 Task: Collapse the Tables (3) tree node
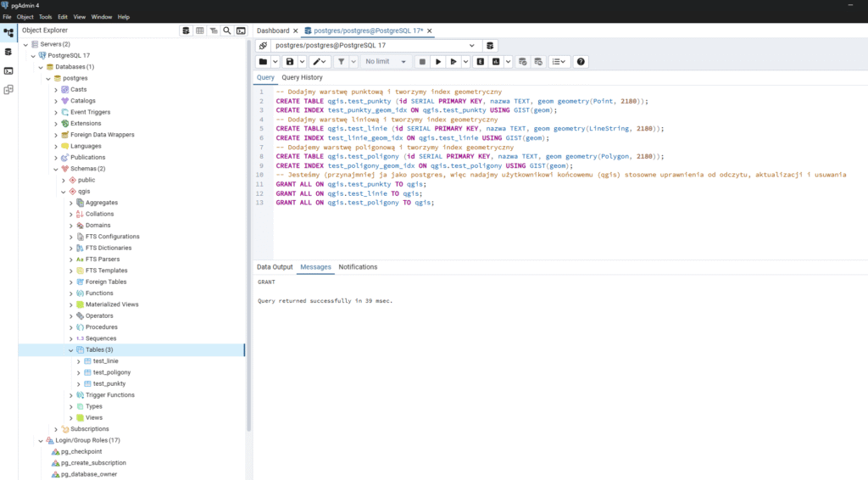coord(70,349)
